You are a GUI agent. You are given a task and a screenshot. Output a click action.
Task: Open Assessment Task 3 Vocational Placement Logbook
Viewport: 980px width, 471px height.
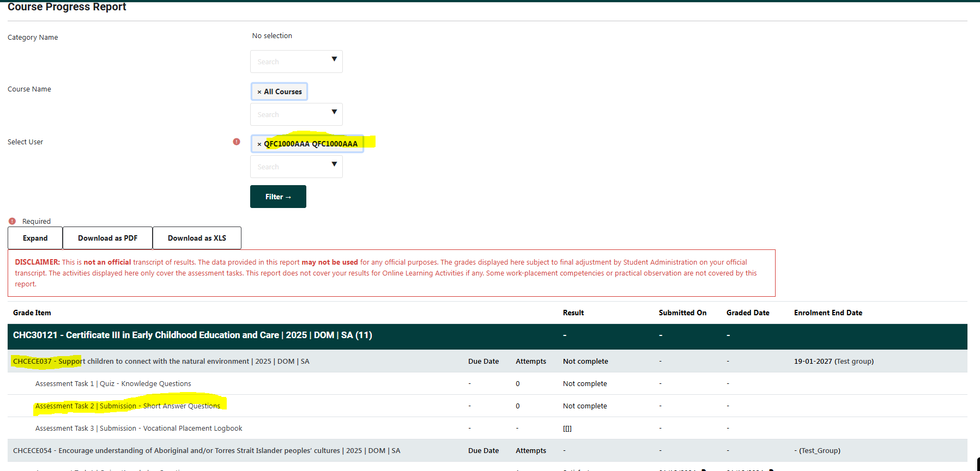(139, 429)
